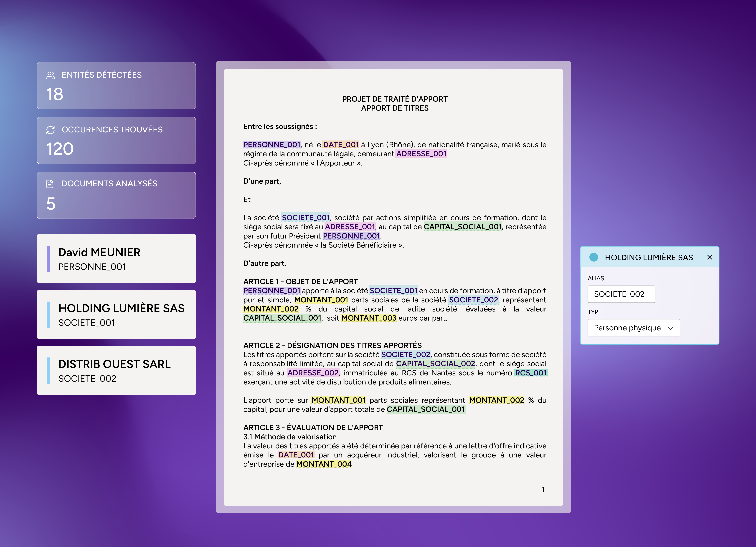Select the DISTRIB OUEST SARL entity card
Screen dimensions: 756x547
coord(116,370)
